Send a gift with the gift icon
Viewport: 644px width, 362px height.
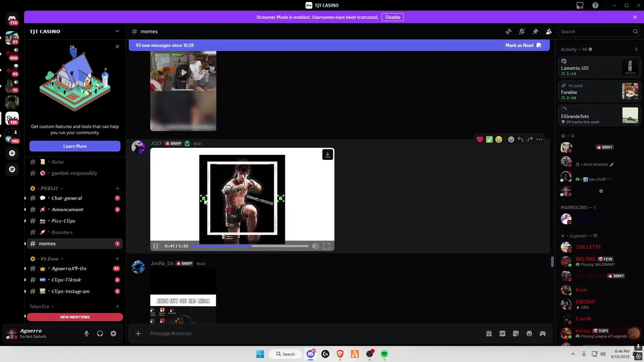pos(489,333)
